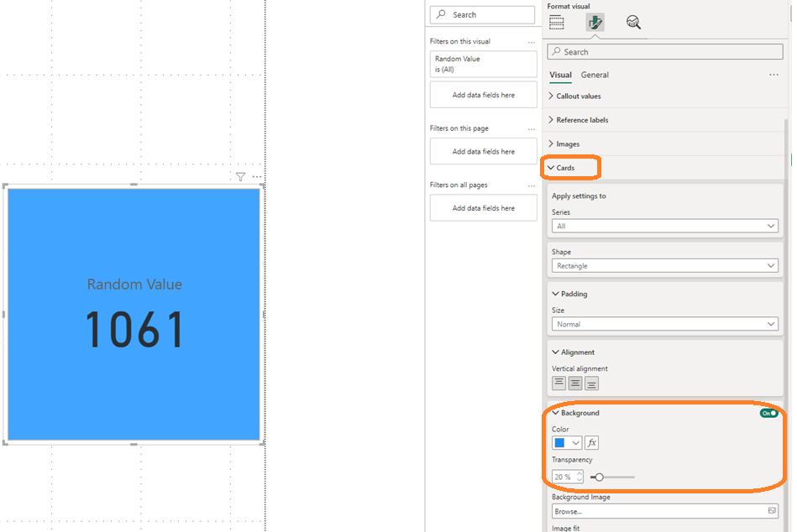Click Add data fields here under this page
Image resolution: width=797 pixels, height=532 pixels.
pos(484,151)
